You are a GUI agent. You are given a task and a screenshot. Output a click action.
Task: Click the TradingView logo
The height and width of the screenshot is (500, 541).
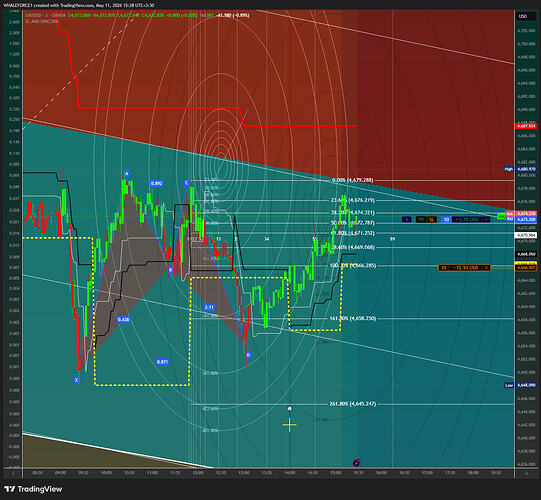(33, 489)
